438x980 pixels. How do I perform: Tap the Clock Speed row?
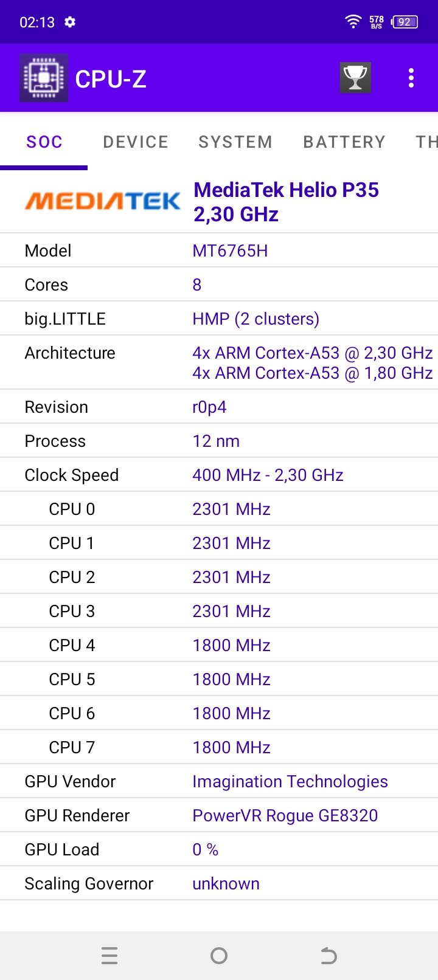[219, 475]
